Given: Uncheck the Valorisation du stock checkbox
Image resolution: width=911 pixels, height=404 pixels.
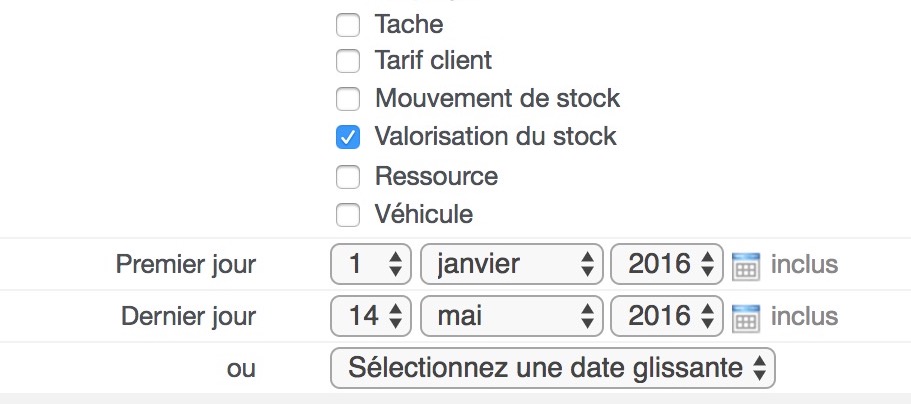Looking at the screenshot, I should click(347, 137).
